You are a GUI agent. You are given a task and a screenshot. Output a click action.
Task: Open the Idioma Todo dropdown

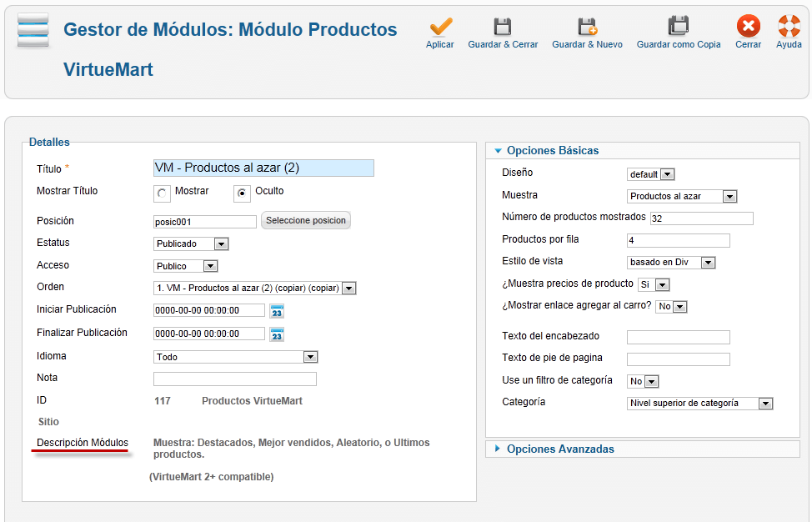[x=236, y=357]
